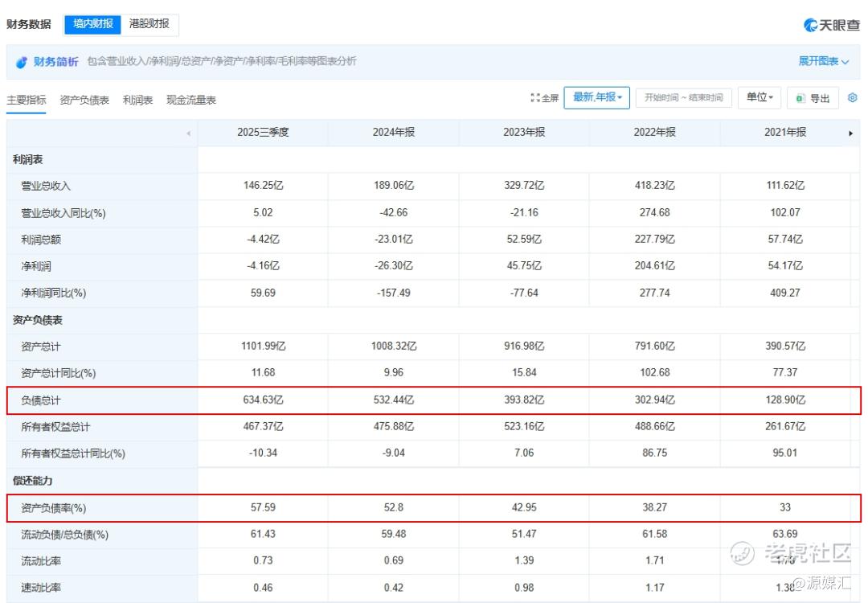868x603 pixels.
Task: Click the 57.59 debt ratio cell
Action: [x=263, y=507]
